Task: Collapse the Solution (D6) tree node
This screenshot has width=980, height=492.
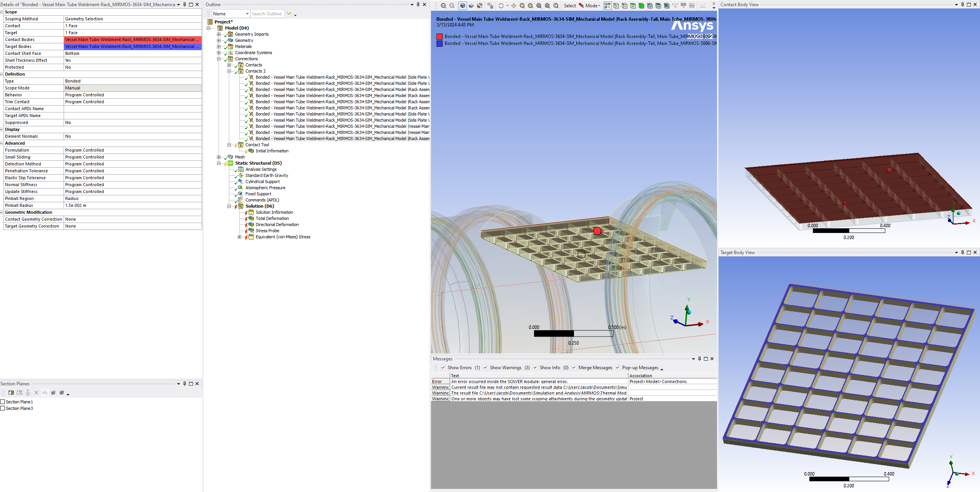Action: point(229,206)
